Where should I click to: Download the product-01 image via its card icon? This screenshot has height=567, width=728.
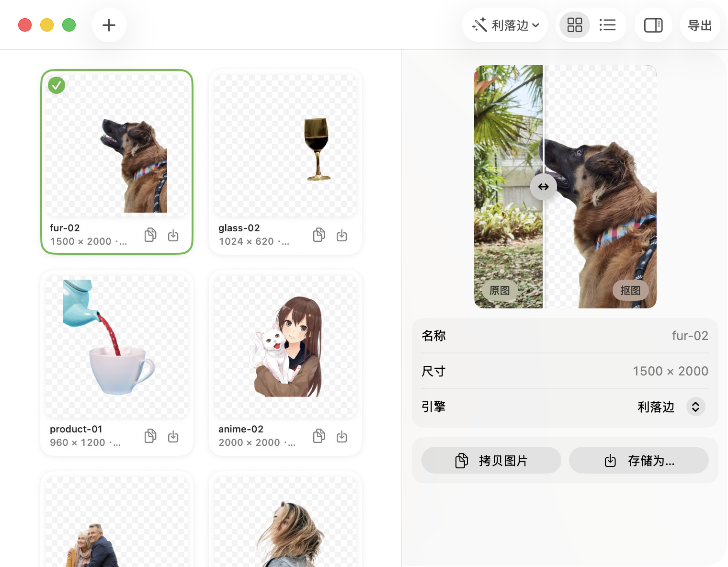coord(173,436)
